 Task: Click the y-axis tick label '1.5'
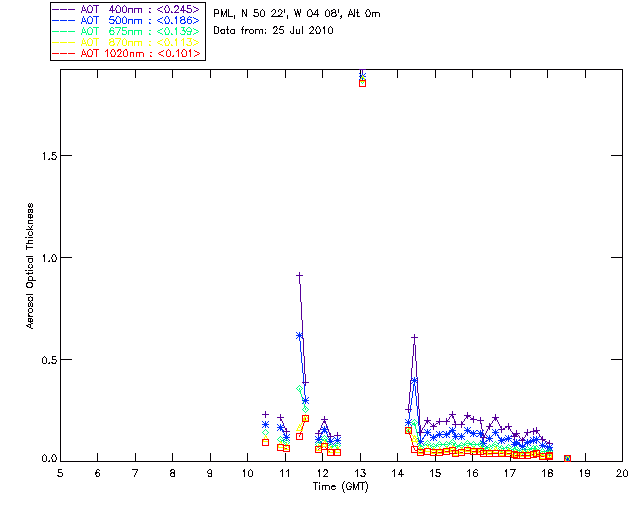point(49,156)
